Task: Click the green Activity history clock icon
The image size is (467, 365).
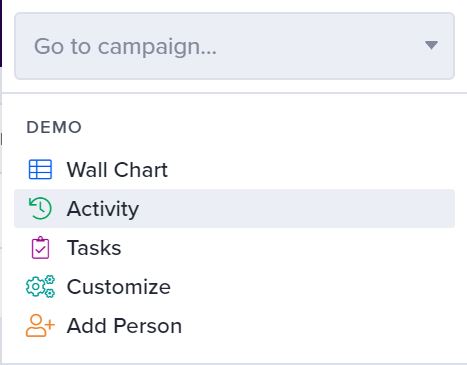Action: [x=40, y=208]
